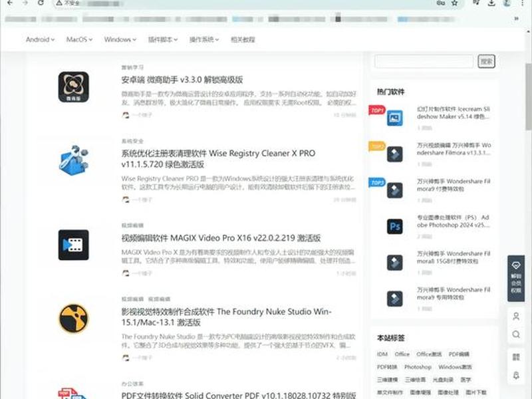Viewport: 532px width, 399px height.
Task: Expand the MacOS menu dropdown
Action: tap(79, 39)
